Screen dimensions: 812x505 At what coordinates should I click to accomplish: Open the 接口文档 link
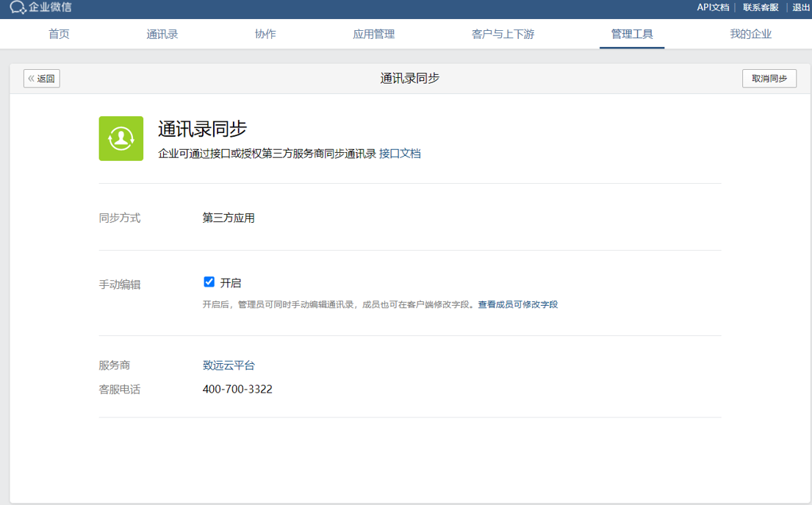(x=400, y=154)
